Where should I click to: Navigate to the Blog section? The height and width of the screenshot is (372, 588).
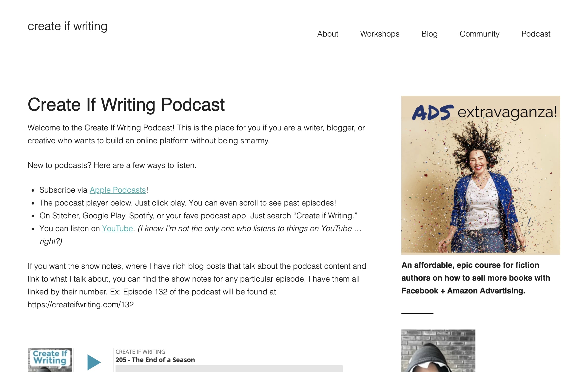429,34
